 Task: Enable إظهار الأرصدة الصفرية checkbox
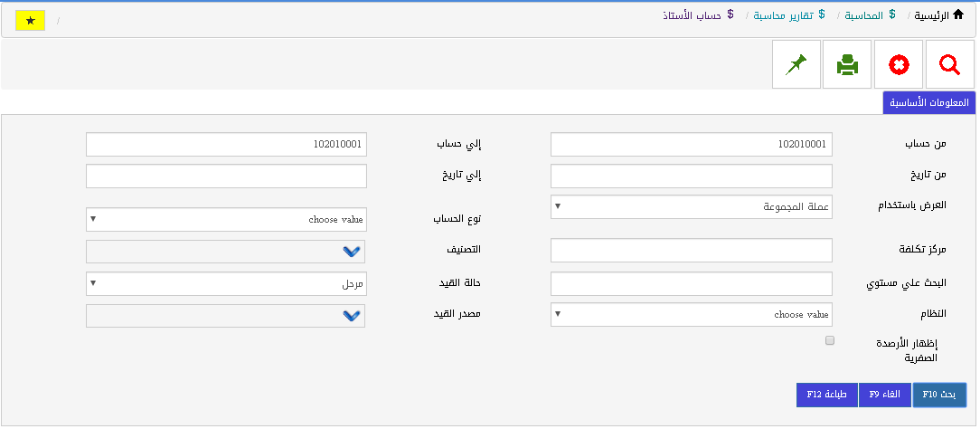click(830, 341)
